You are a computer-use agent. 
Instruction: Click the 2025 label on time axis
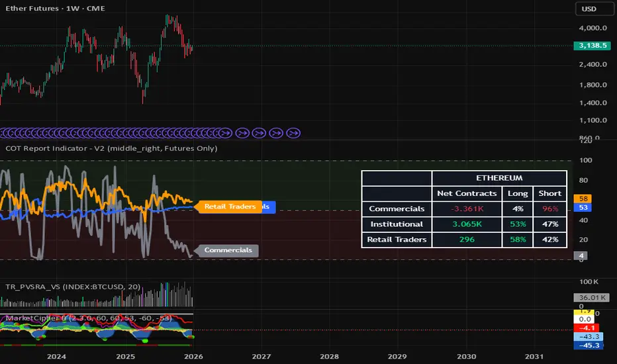point(125,357)
